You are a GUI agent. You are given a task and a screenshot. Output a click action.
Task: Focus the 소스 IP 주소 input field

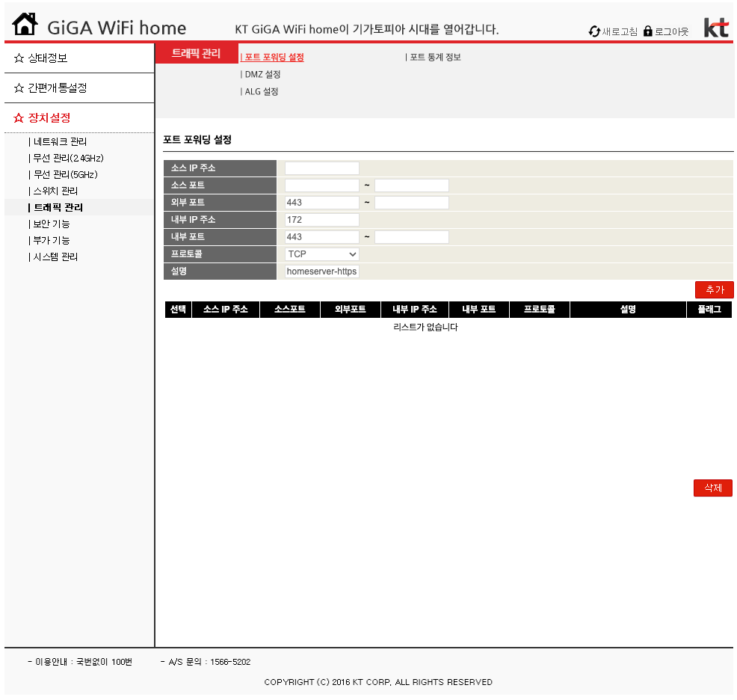[322, 168]
